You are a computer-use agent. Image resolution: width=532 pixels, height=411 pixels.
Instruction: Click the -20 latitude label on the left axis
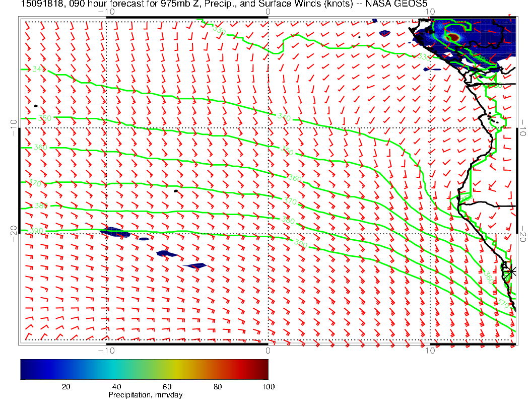(15, 231)
